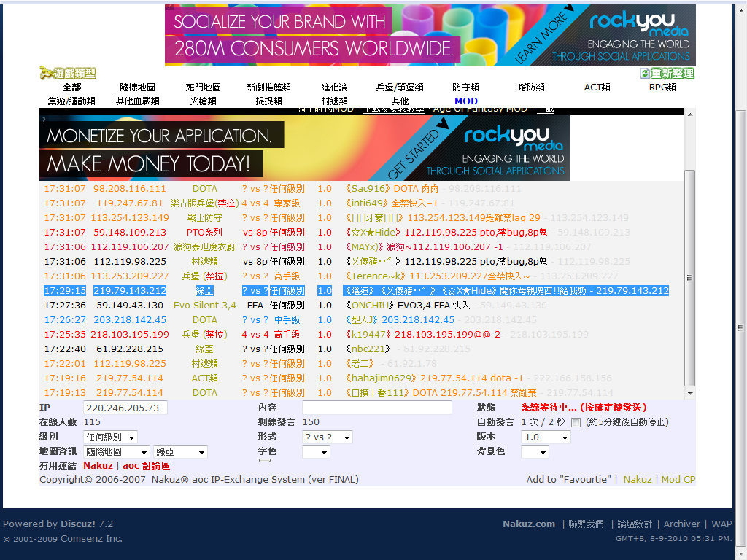Select the MOD category tab
The width and height of the screenshot is (747, 560).
click(466, 101)
